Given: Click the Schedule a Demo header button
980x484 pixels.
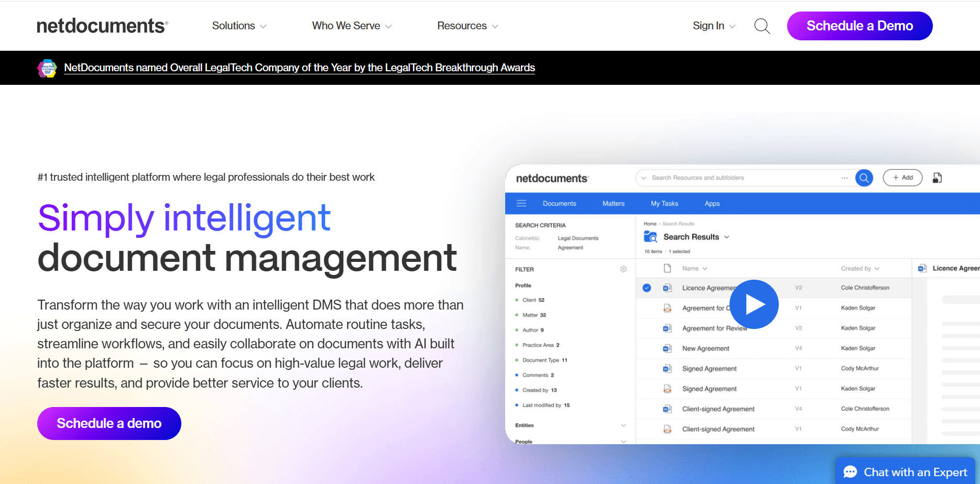Looking at the screenshot, I should point(860,26).
